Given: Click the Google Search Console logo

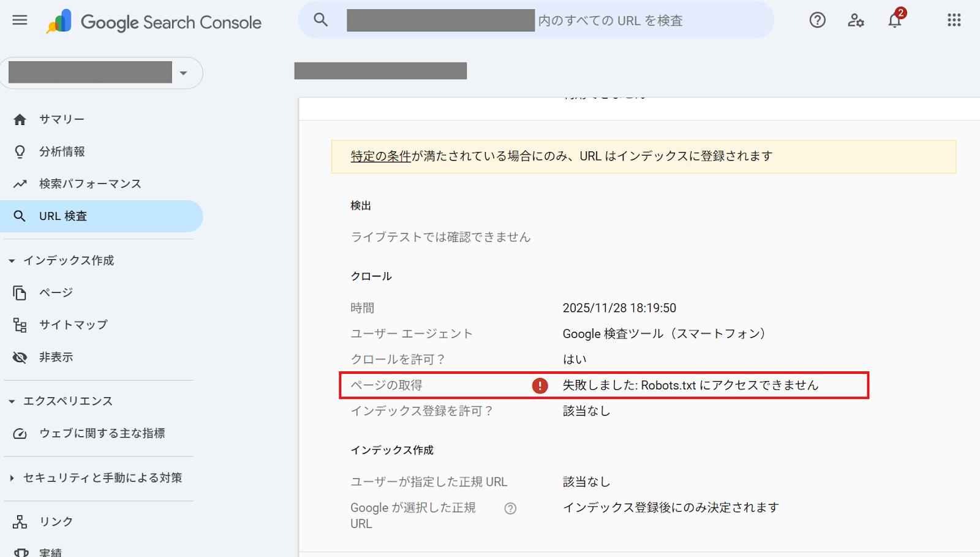Looking at the screenshot, I should tap(154, 22).
